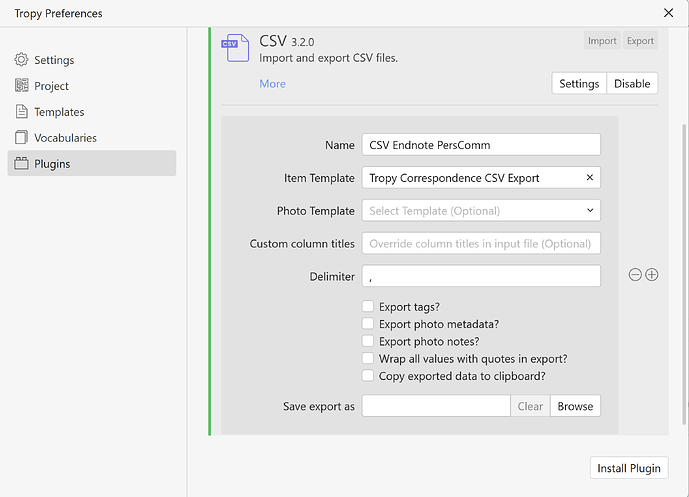Click the Templates document icon
This screenshot has height=497, width=689.
[x=21, y=112]
